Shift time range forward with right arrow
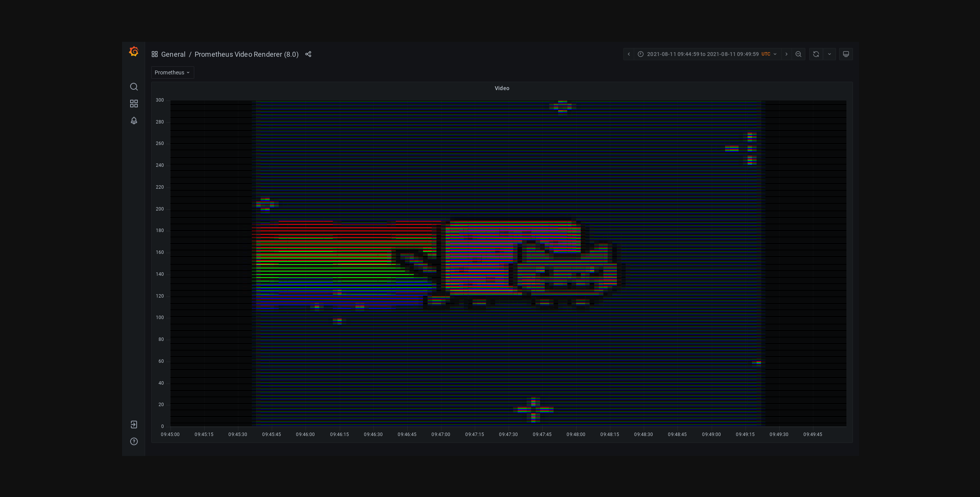This screenshot has height=497, width=980. [x=786, y=54]
